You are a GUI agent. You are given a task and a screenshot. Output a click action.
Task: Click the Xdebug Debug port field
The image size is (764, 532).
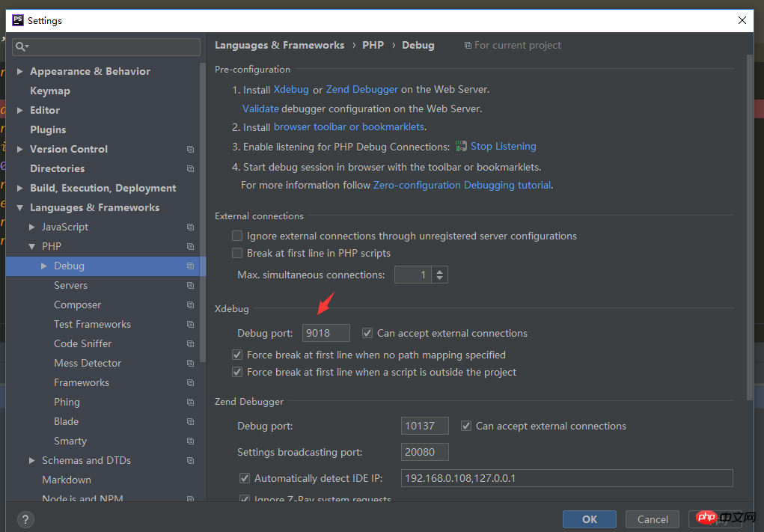(326, 333)
